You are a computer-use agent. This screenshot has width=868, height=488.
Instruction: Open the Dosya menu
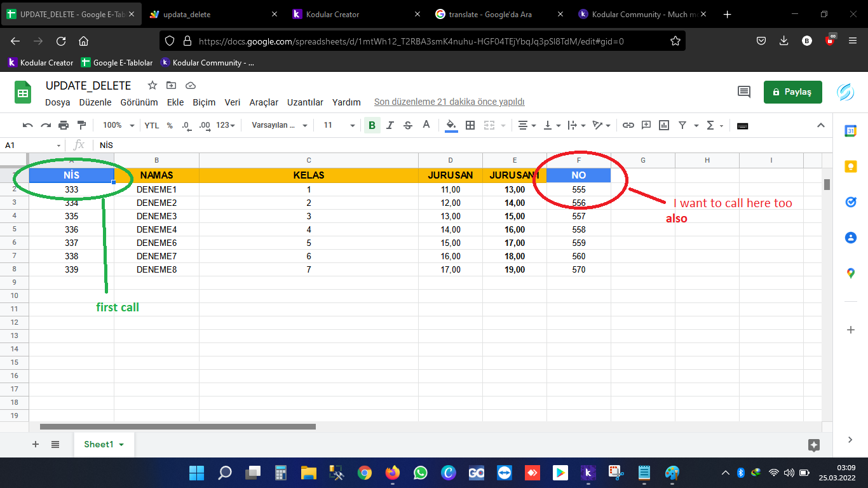(58, 102)
